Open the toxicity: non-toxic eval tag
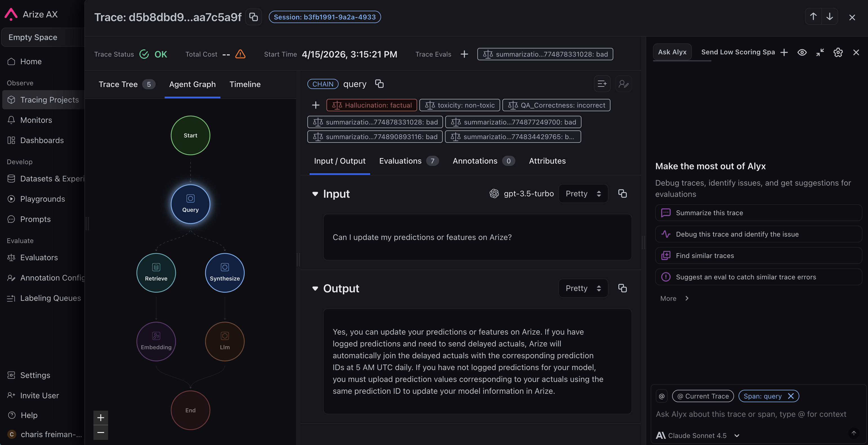The width and height of the screenshot is (868, 445). click(x=460, y=105)
